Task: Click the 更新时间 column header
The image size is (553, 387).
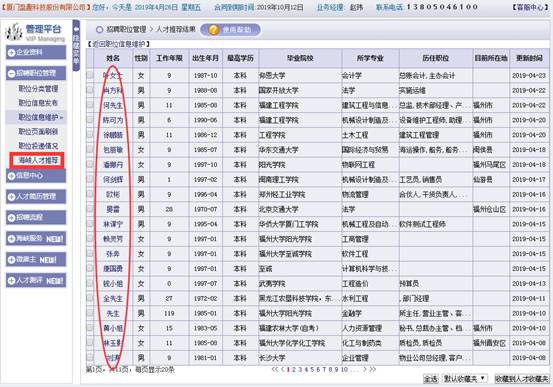Action: point(529,58)
